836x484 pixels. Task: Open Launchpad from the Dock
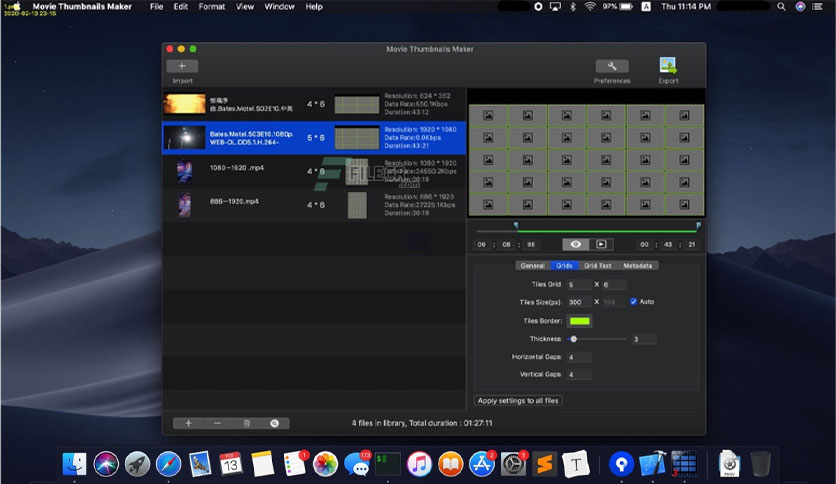[137, 464]
